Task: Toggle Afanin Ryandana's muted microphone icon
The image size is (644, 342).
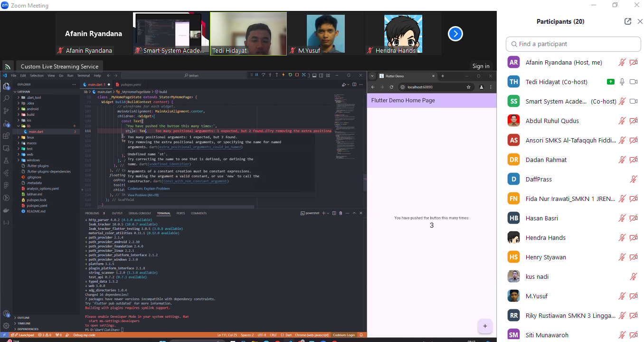Action: pos(622,62)
